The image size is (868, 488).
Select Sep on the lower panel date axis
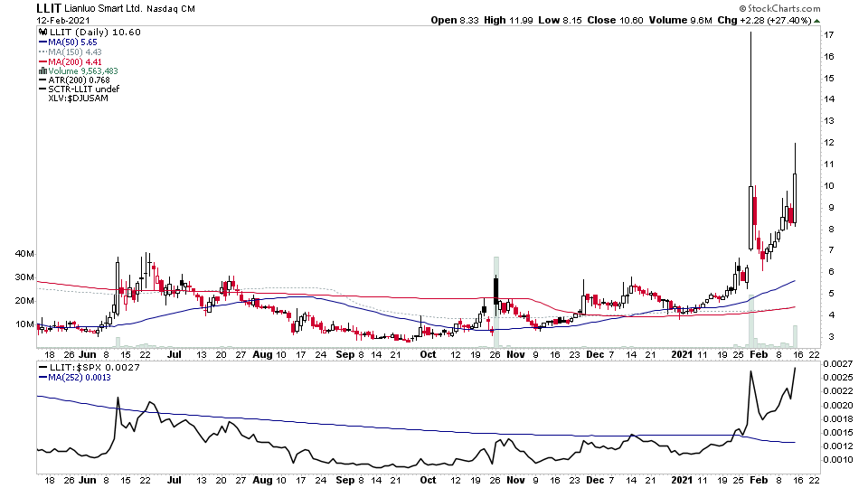(x=345, y=480)
